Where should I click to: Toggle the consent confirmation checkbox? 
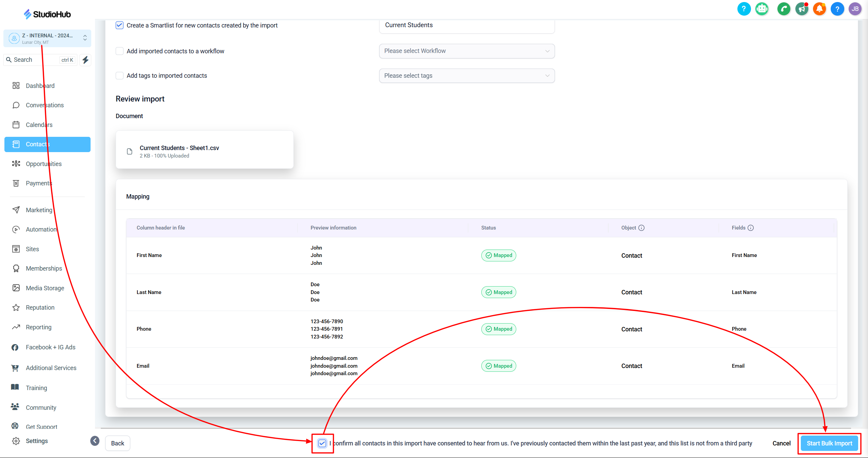click(322, 443)
